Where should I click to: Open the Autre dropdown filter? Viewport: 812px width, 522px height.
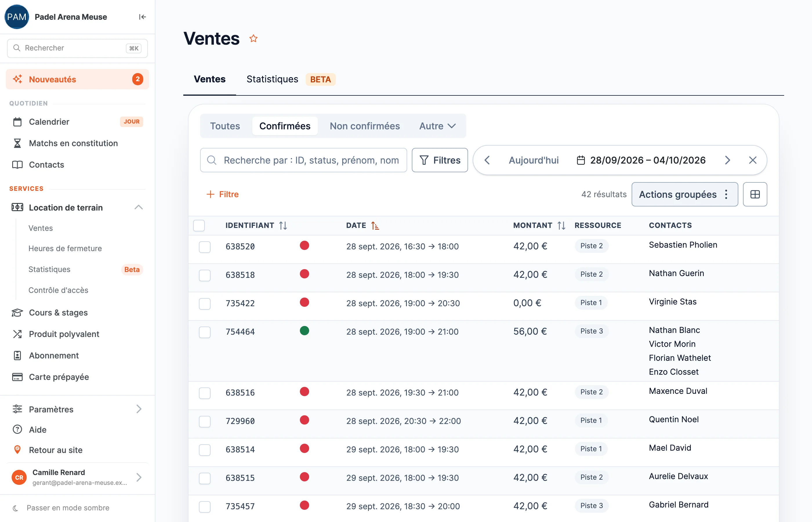pyautogui.click(x=438, y=126)
